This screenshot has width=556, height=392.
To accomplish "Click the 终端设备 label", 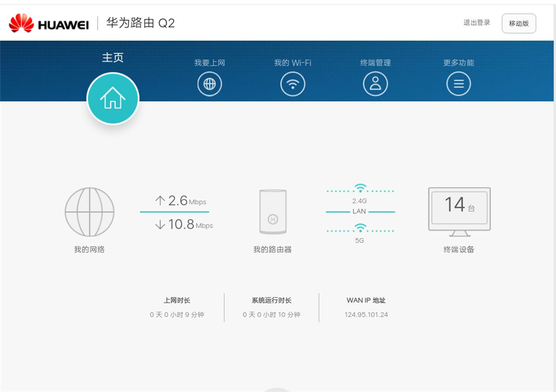I will pyautogui.click(x=459, y=250).
